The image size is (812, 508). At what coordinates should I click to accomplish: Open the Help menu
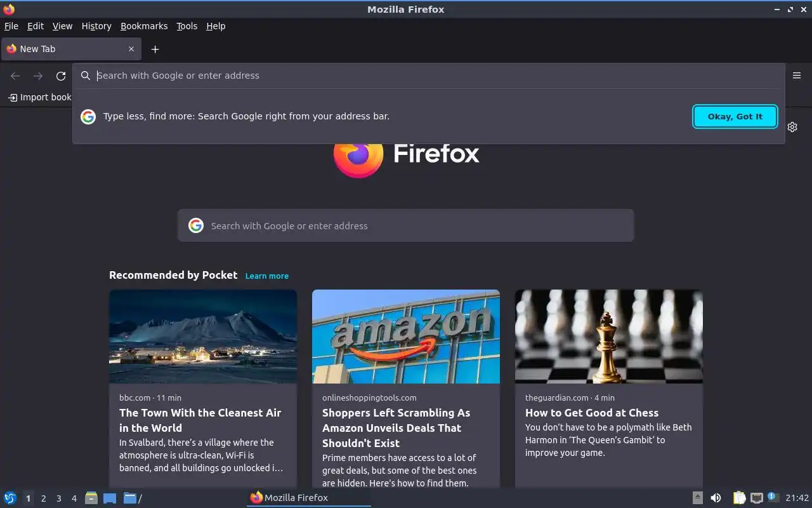(216, 26)
